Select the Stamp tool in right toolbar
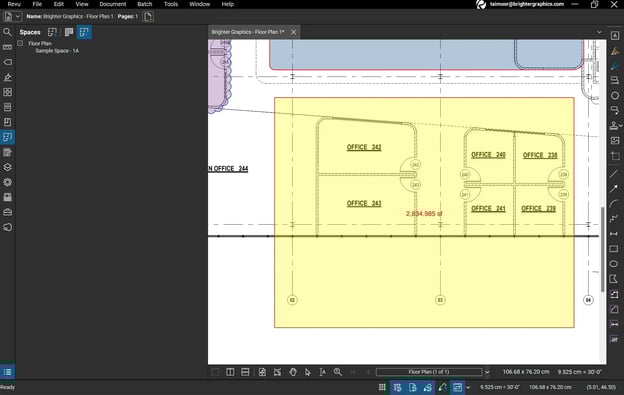 [614, 125]
